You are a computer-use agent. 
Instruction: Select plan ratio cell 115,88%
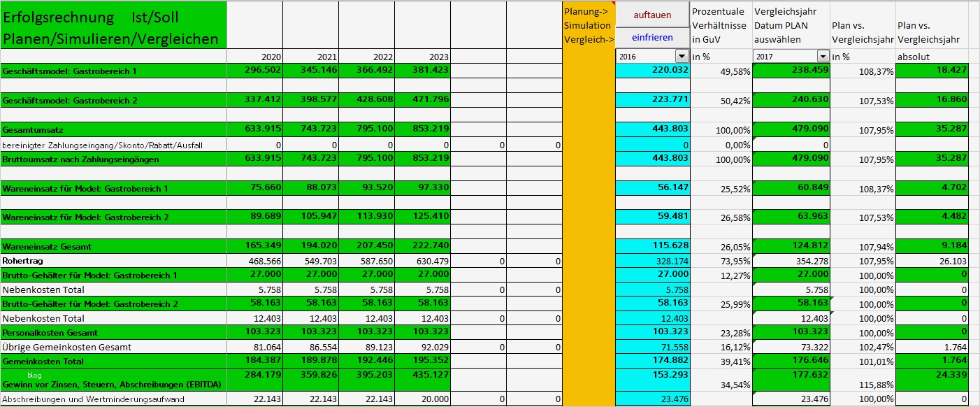pyautogui.click(x=863, y=380)
